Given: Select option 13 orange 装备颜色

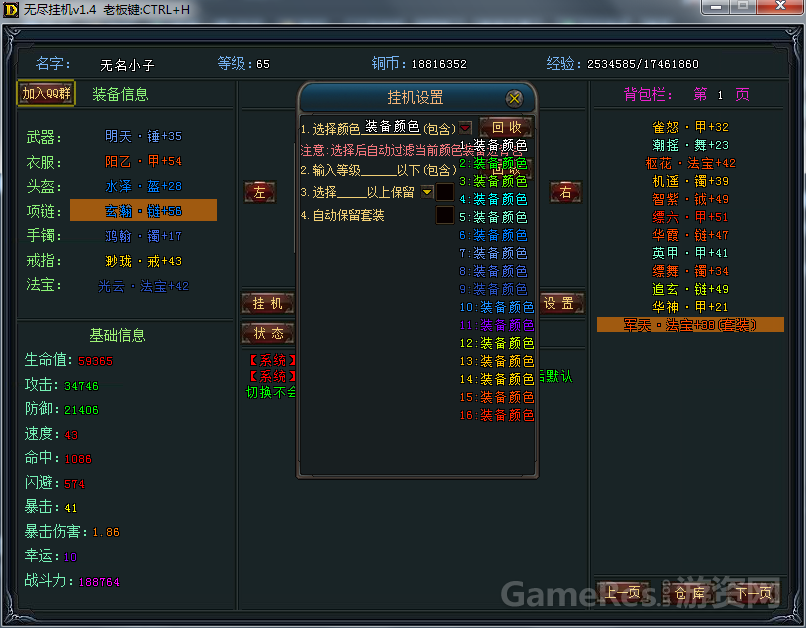Looking at the screenshot, I should [497, 361].
